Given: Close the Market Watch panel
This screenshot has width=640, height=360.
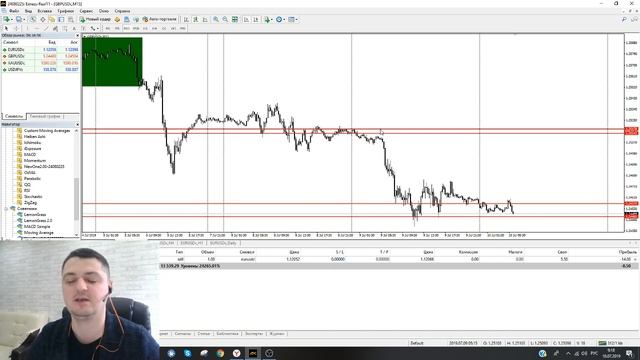Looking at the screenshot, I should (x=77, y=36).
